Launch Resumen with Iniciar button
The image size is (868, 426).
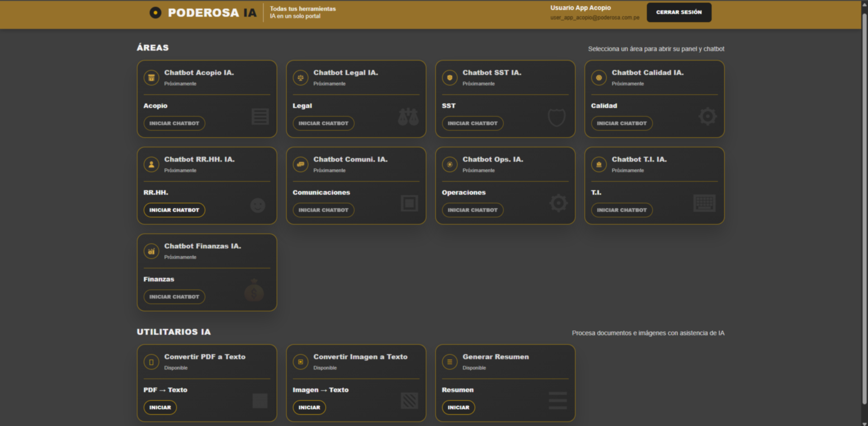click(459, 407)
